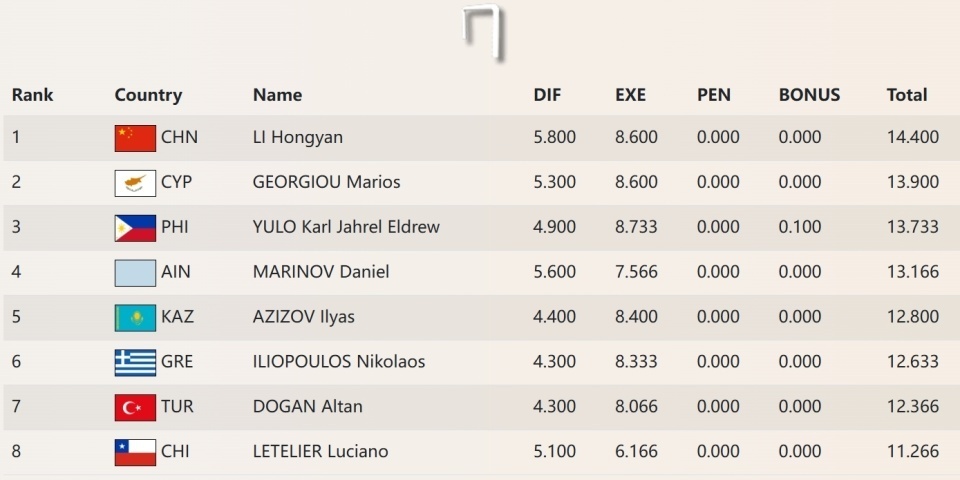
Task: Click LETELIER Luciano's name
Action: click(x=320, y=452)
